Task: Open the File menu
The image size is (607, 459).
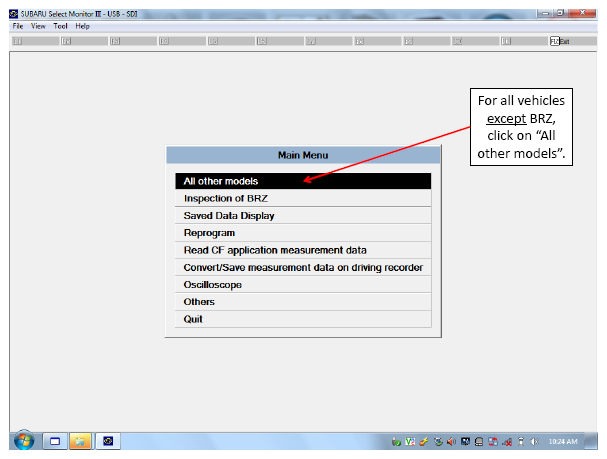Action: [18, 26]
